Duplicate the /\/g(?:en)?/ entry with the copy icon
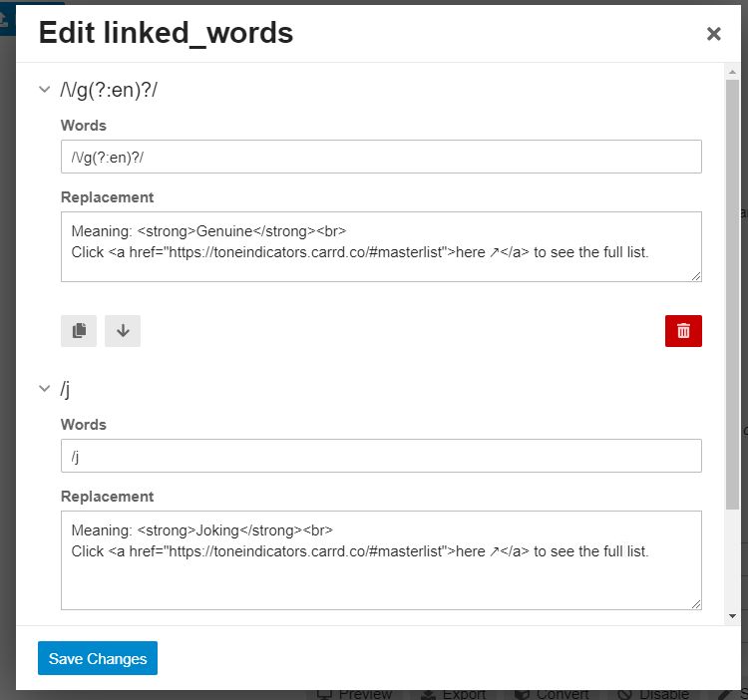Image resolution: width=748 pixels, height=700 pixels. pyautogui.click(x=79, y=330)
